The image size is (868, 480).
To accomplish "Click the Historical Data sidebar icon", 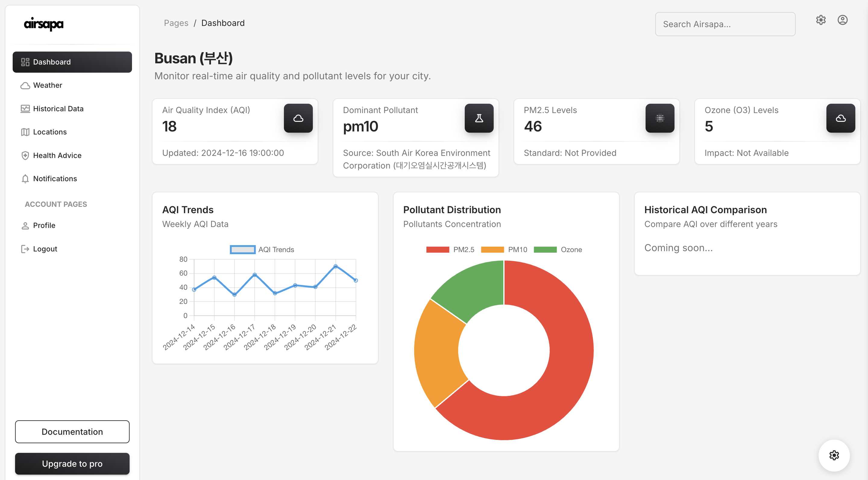I will 25,109.
